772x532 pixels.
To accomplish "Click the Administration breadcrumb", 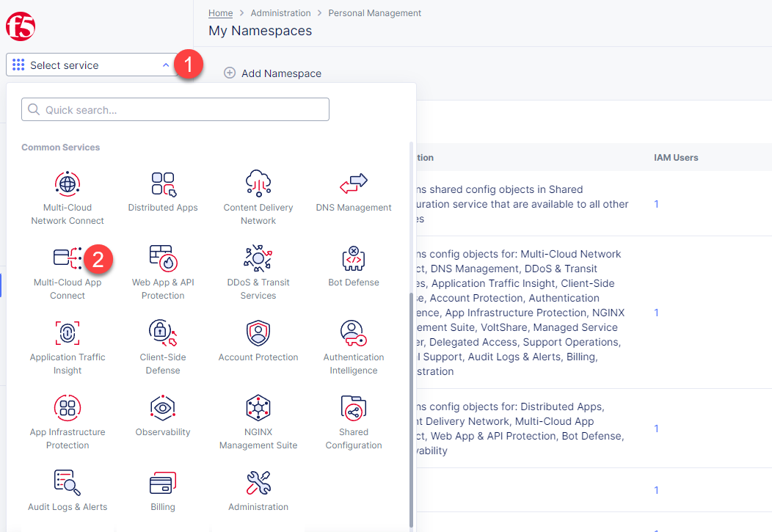I will tap(280, 12).
